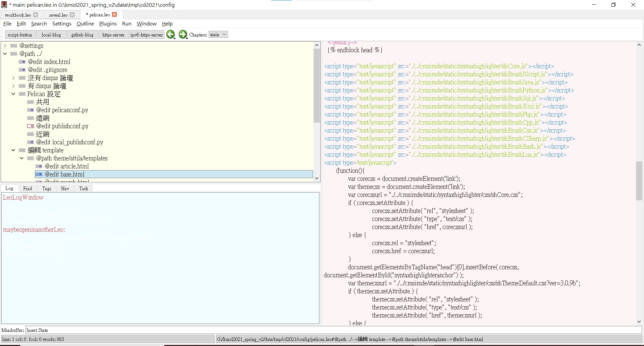Collapse the @path theme/attila/templates node
This screenshot has height=346, width=644.
click(22, 158)
